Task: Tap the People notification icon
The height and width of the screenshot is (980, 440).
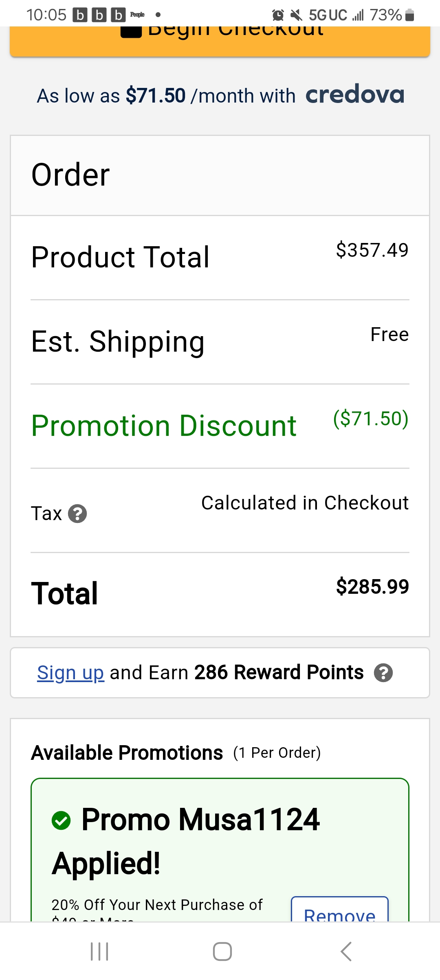Action: 137,15
